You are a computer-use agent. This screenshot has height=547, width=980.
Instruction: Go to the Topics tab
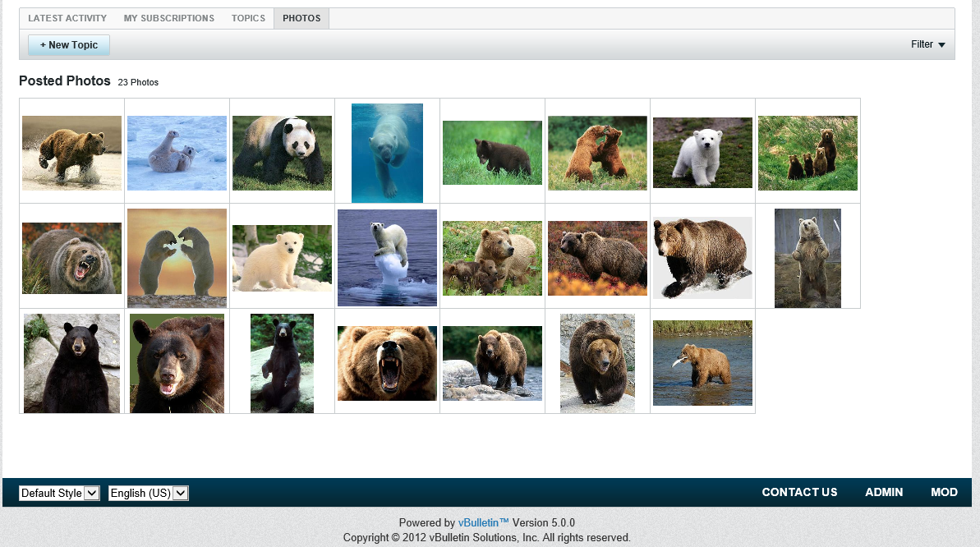248,18
